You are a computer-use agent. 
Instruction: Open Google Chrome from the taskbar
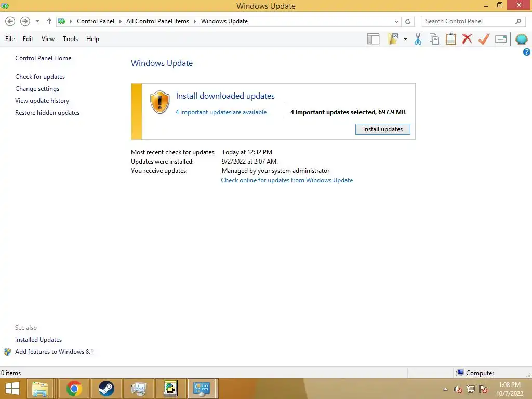pyautogui.click(x=74, y=389)
